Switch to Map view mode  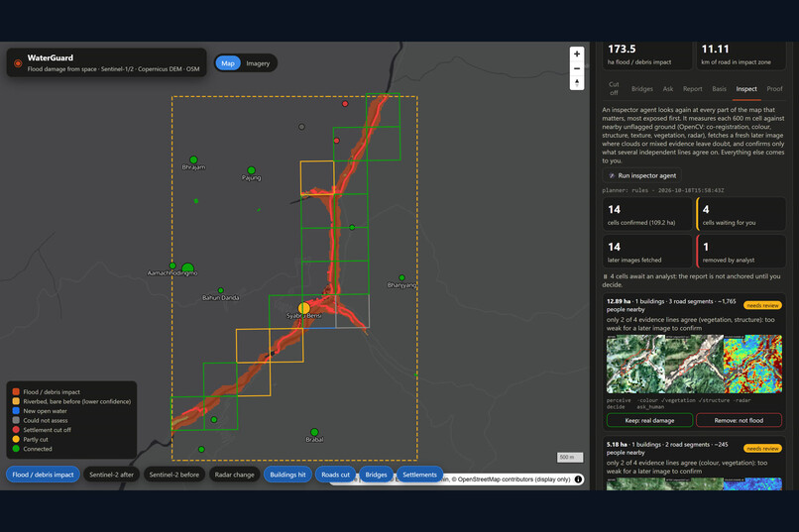click(x=228, y=63)
